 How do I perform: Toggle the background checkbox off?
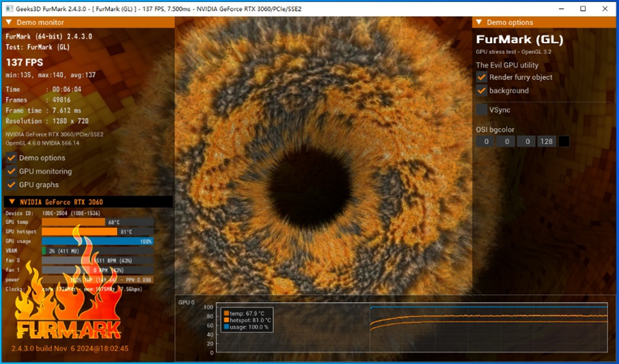pos(482,90)
